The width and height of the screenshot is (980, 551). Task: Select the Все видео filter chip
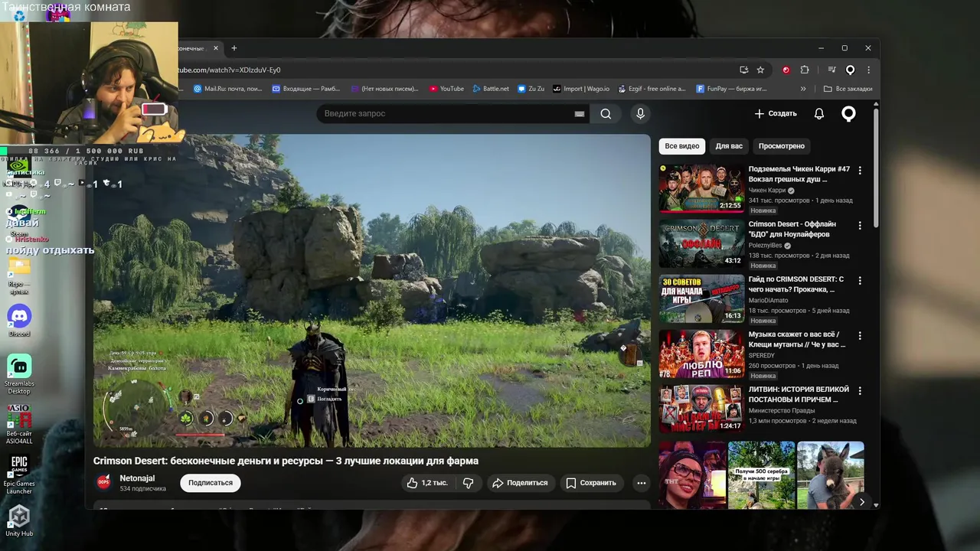tap(682, 146)
